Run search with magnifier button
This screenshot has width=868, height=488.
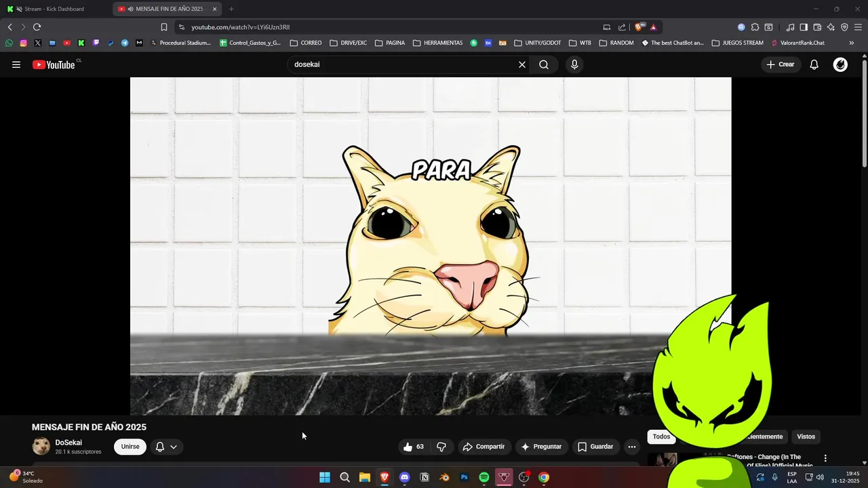(x=544, y=64)
